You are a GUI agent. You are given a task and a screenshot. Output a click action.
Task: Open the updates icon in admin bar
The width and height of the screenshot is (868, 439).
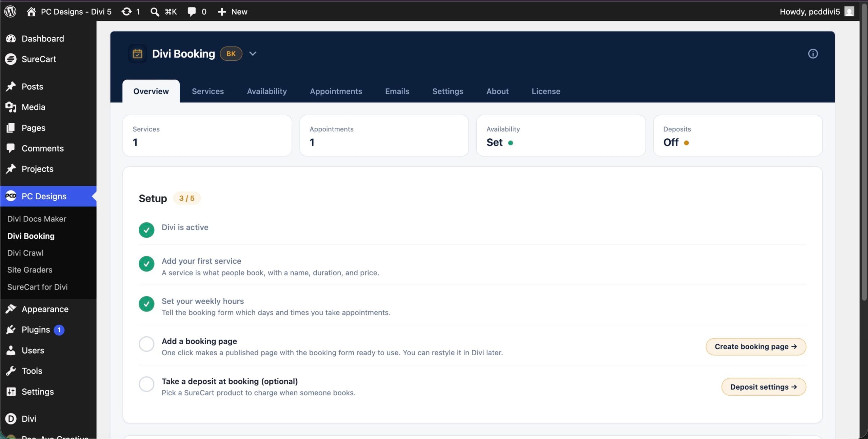pos(126,12)
